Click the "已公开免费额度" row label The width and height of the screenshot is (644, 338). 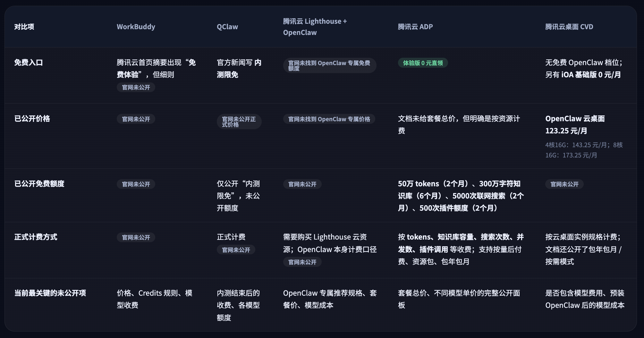39,184
